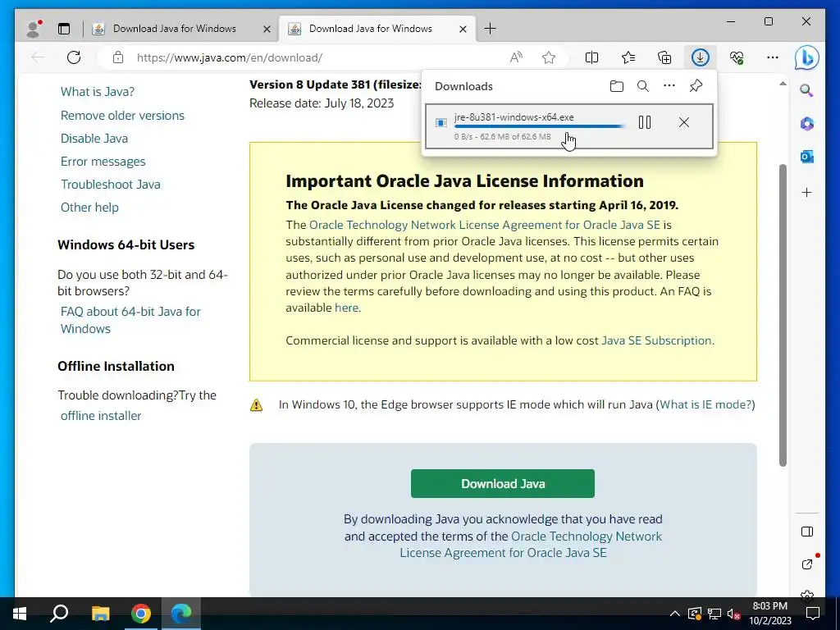Cancel the jre-8u381-windows-x64.exe download
Screen dimensions: 840x630
tap(683, 123)
